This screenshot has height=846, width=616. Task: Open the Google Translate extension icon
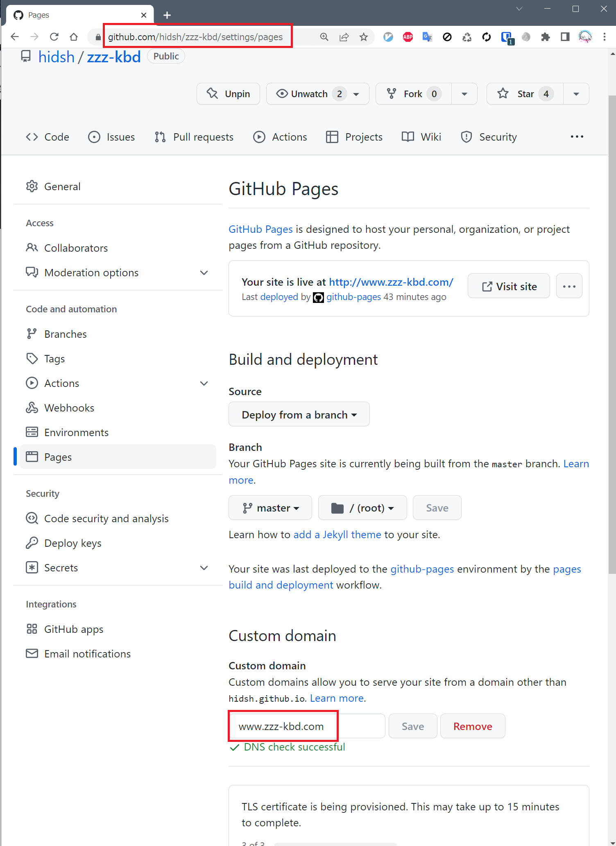(428, 37)
